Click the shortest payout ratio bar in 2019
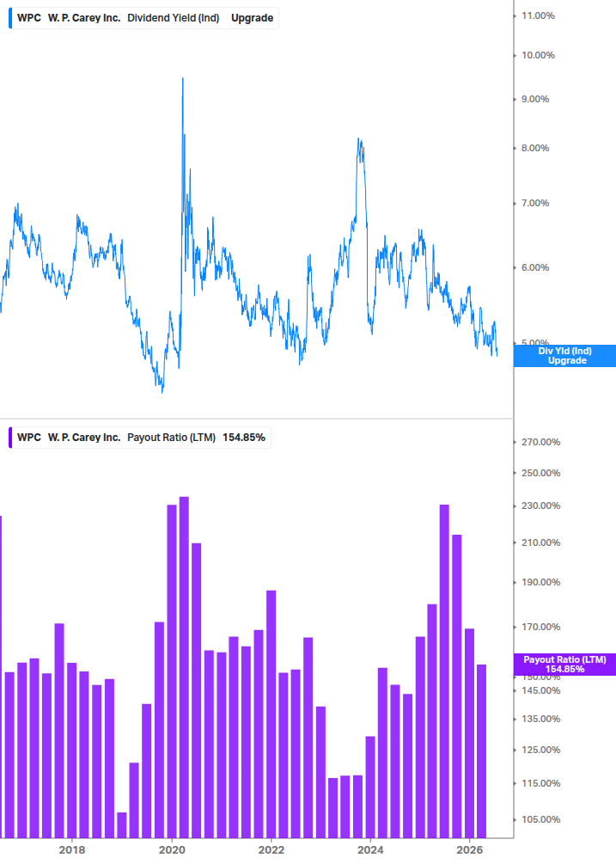Screen dimensions: 616x864 click(122, 824)
